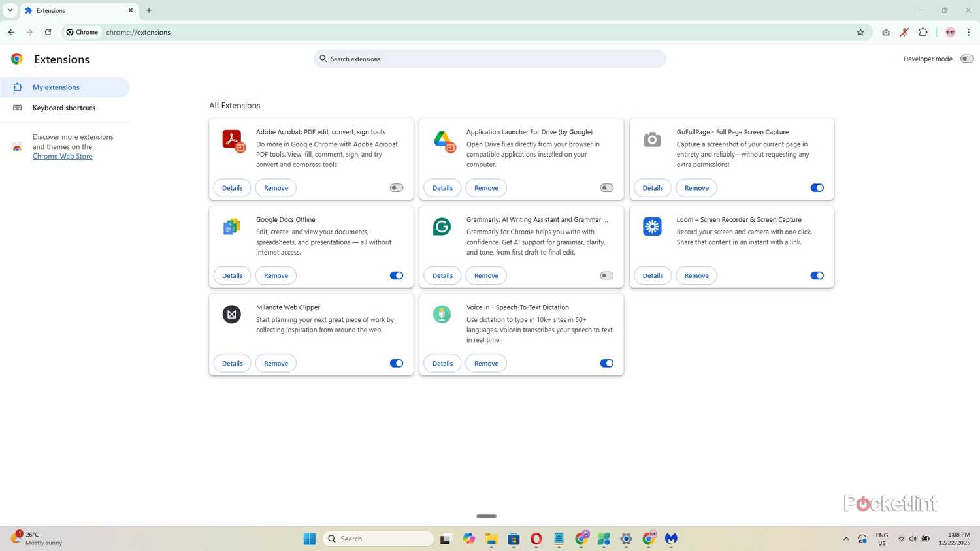Remove the Grammarly extension
Image resolution: width=980 pixels, height=551 pixels.
[485, 275]
